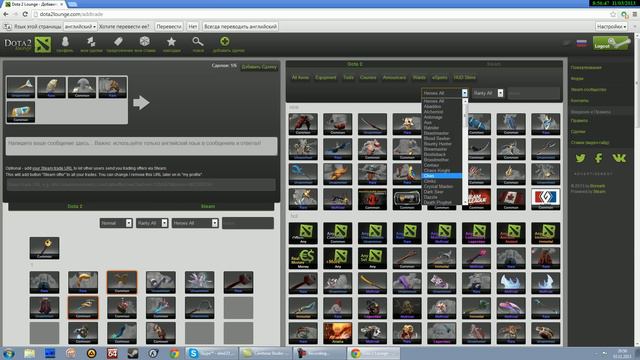Click the translate page button
Screen dimensions: 640x360
[169, 27]
